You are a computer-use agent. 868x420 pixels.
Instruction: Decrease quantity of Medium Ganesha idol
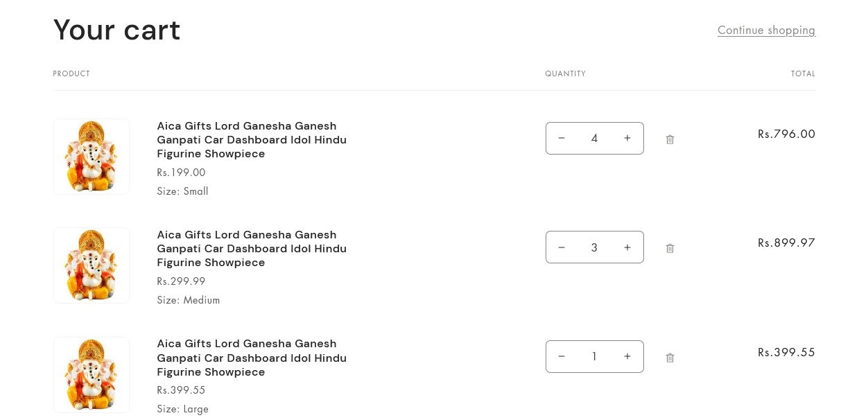pyautogui.click(x=562, y=247)
